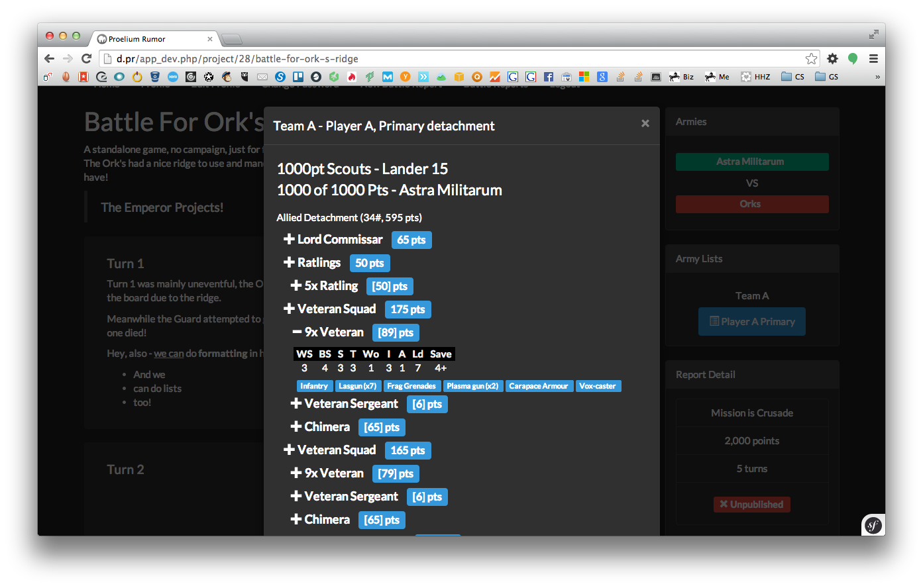The image size is (923, 588).
Task: Follow the 'we can' link
Action: point(169,354)
